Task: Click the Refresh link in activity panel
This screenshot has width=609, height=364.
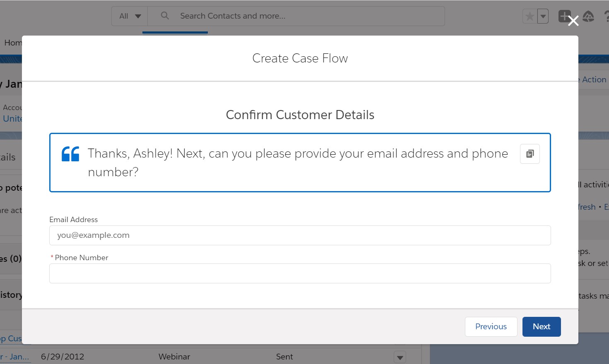Action: (x=587, y=207)
